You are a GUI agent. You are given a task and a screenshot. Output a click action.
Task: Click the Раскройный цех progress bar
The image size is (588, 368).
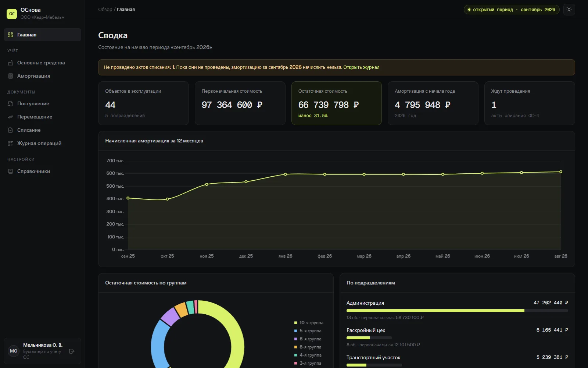[369, 338]
